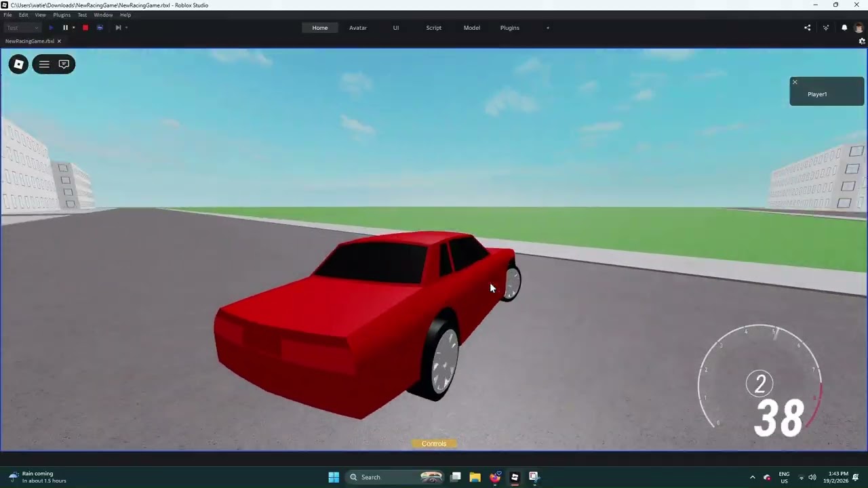Click the yellow Controls button
Image resolution: width=868 pixels, height=488 pixels.
pos(434,444)
